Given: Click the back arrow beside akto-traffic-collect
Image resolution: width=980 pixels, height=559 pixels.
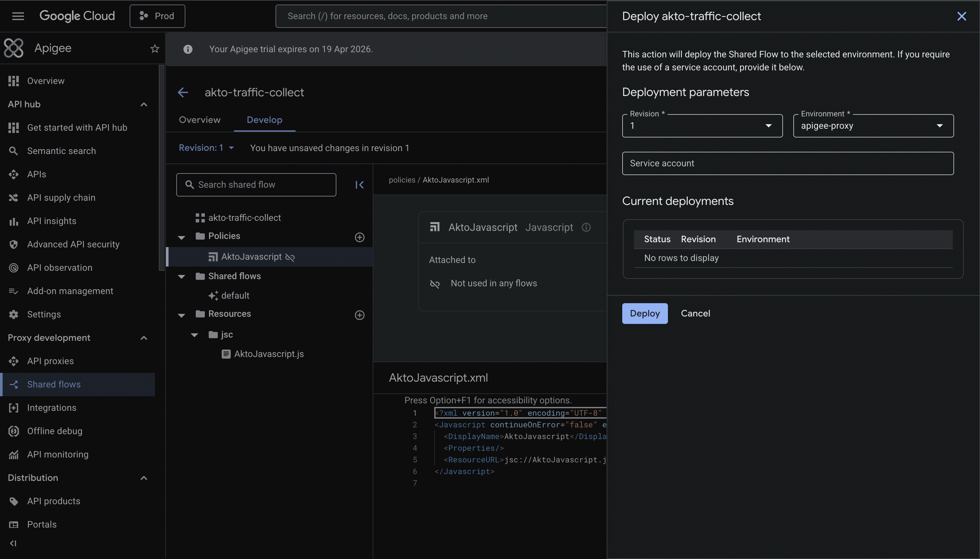Looking at the screenshot, I should pos(183,92).
